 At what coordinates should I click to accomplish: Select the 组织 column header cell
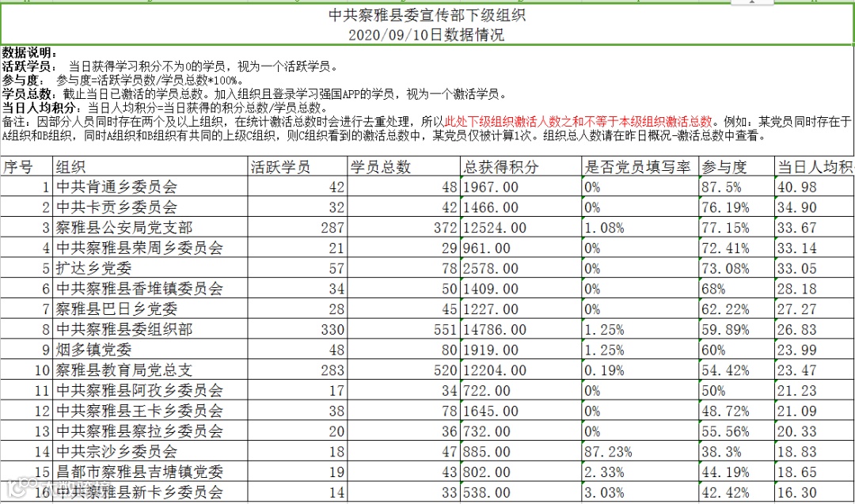point(150,167)
